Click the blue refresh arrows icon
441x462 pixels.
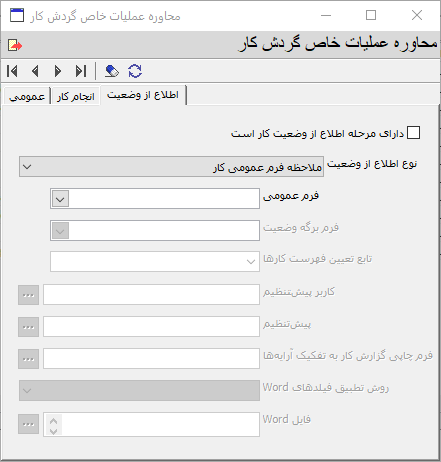[x=135, y=71]
